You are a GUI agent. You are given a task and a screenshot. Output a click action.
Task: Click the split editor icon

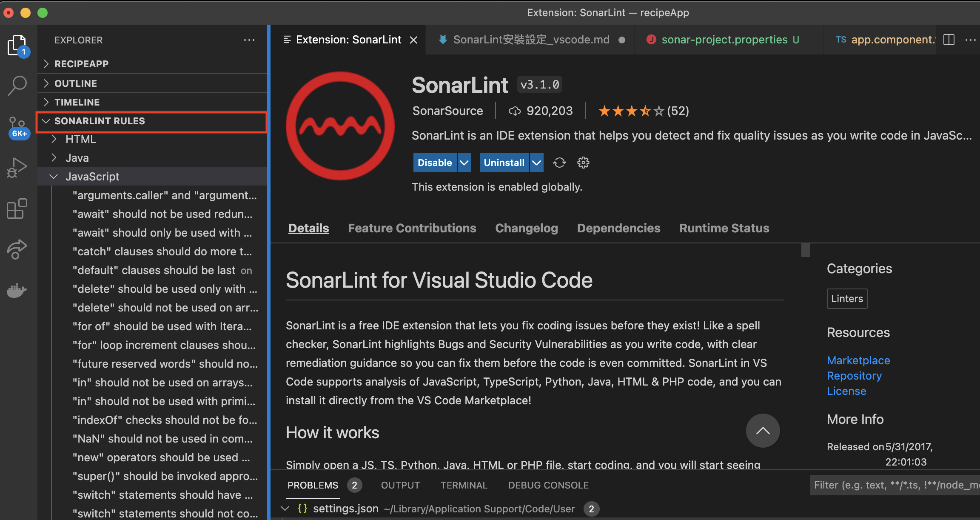coord(949,40)
